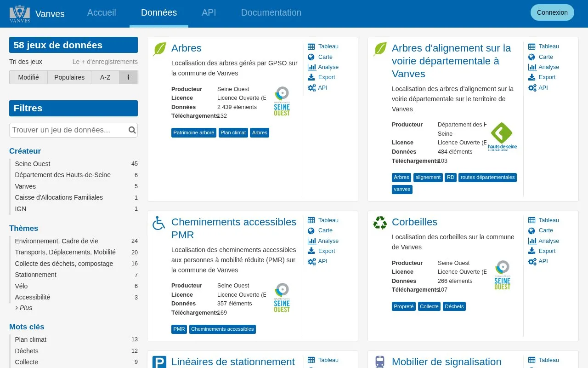Screen dimensions: 588x368
Task: Open Export for Arbres dataset
Action: point(322,77)
